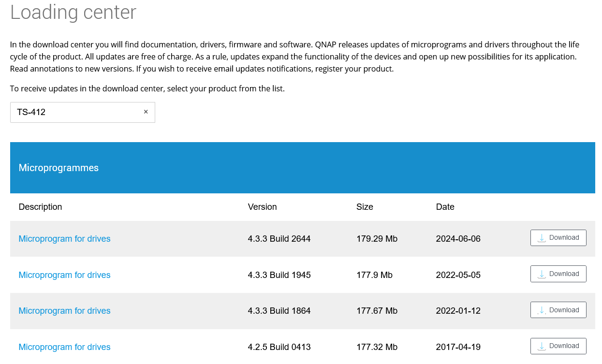This screenshot has height=364, width=602.
Task: Download the 4.3.3 Build 1945 microprogram
Action: tap(558, 274)
